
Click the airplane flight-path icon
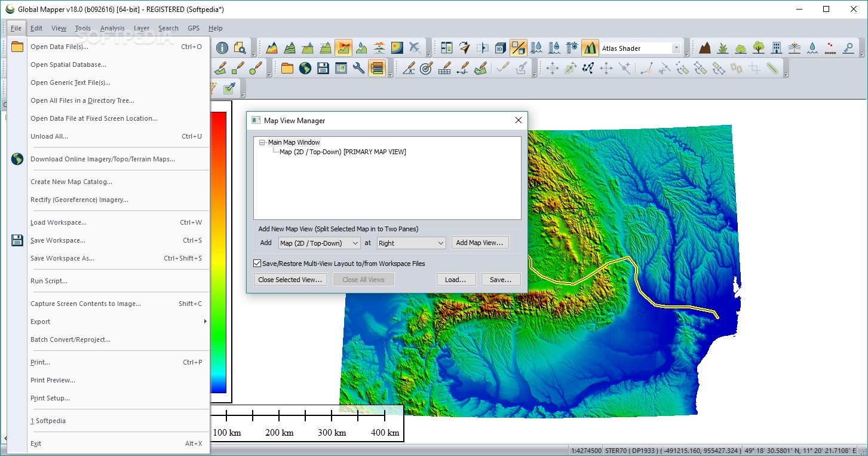click(415, 48)
